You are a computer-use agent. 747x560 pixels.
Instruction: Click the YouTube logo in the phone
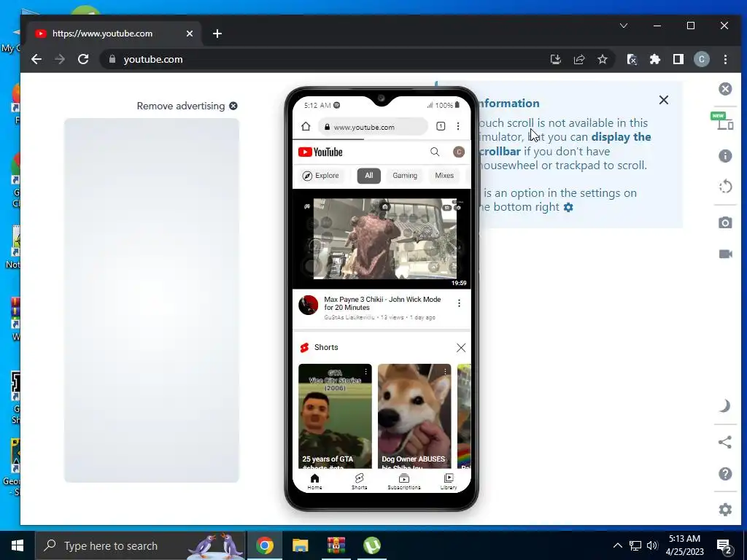click(320, 152)
